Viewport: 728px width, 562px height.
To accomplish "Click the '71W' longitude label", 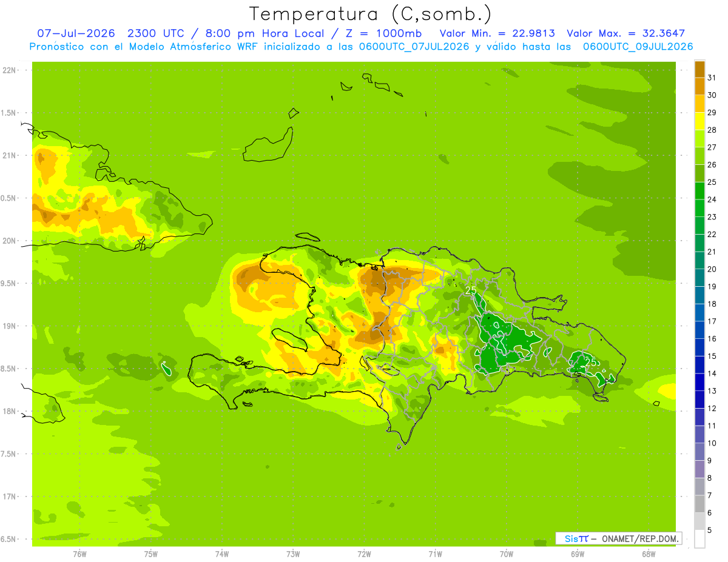I will [x=435, y=554].
